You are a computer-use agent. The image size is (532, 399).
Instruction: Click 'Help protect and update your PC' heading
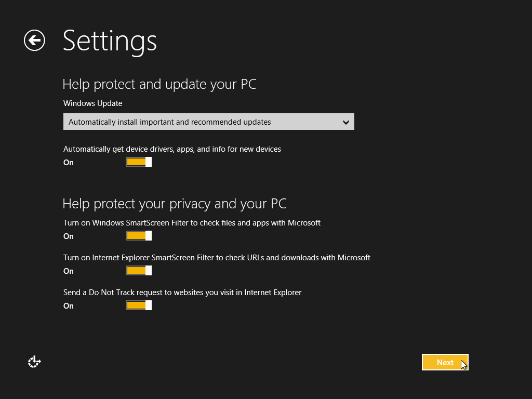[x=159, y=84]
